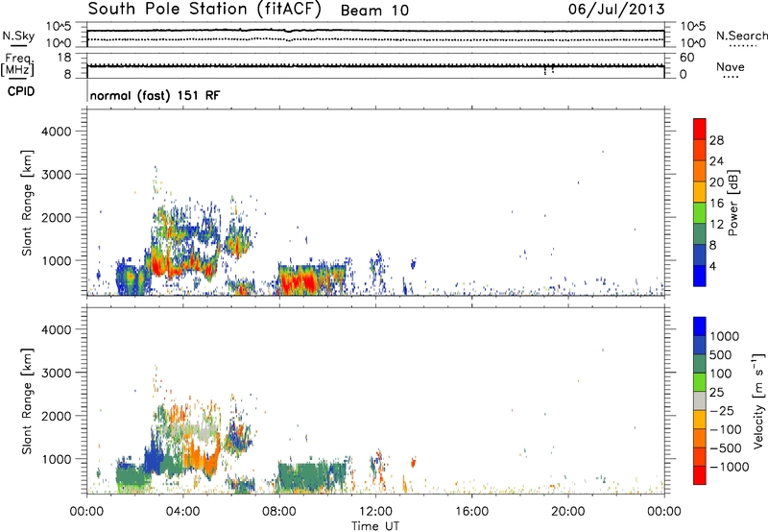Click "1000" on the velocity panel range axis
The image size is (768, 532).
(56, 459)
